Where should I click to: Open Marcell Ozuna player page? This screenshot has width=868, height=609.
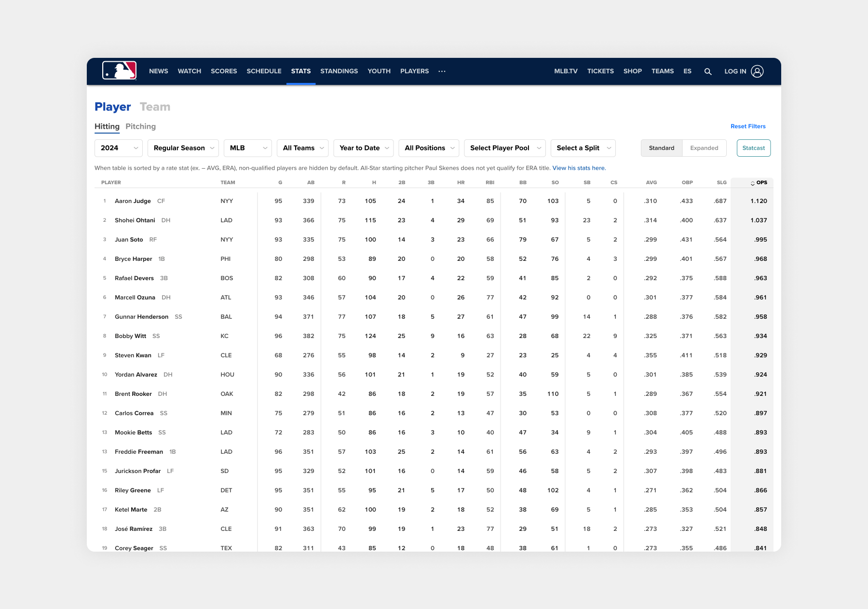pyautogui.click(x=135, y=298)
